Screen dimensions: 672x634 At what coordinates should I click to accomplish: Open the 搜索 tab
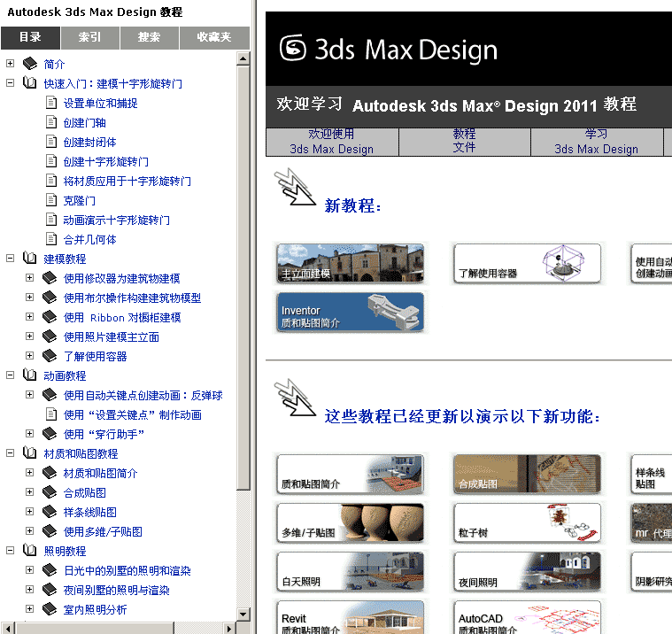coord(149,38)
